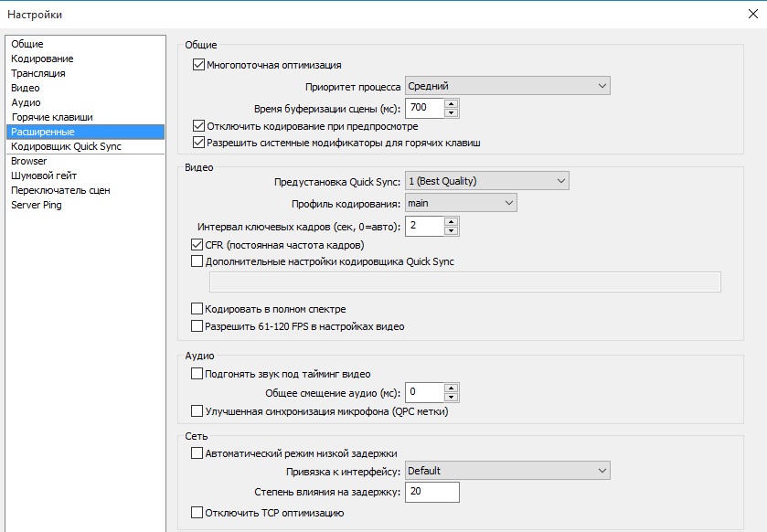The image size is (767, 532).
Task: Close the Настройки settings window
Action: (x=752, y=14)
